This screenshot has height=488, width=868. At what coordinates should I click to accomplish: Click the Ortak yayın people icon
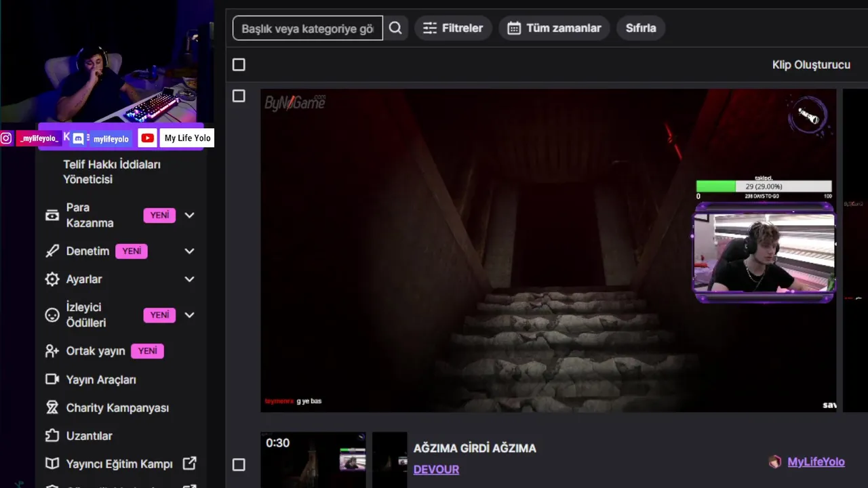click(52, 351)
